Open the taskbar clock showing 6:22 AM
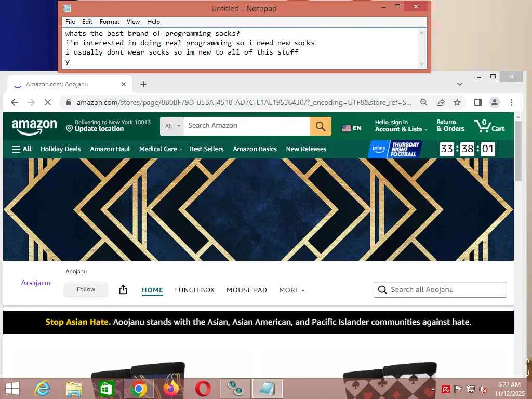This screenshot has height=399, width=532. (509, 389)
